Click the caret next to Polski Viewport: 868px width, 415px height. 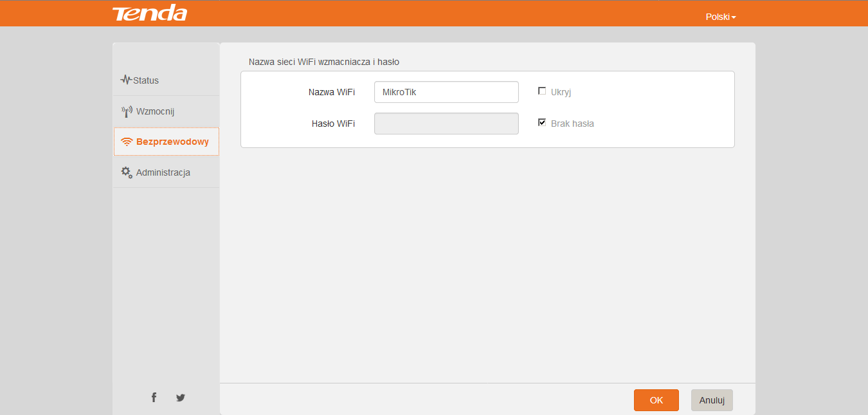click(734, 17)
